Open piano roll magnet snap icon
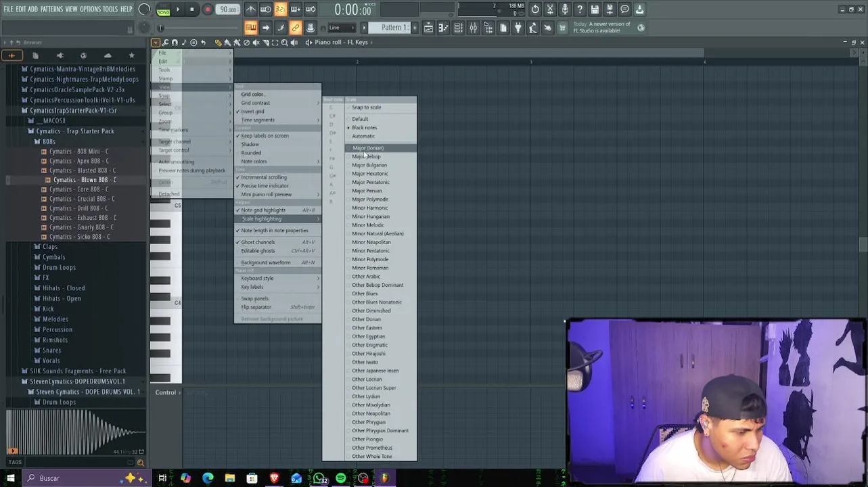 175,43
